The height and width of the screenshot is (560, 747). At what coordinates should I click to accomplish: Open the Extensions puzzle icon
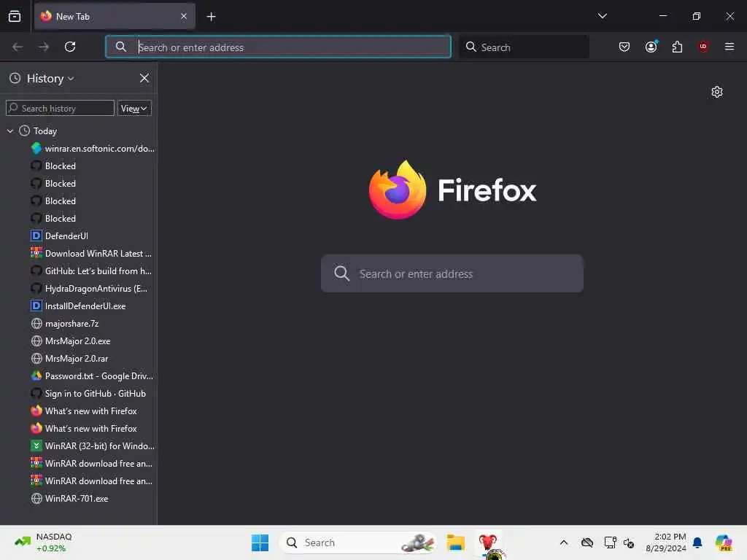click(677, 47)
